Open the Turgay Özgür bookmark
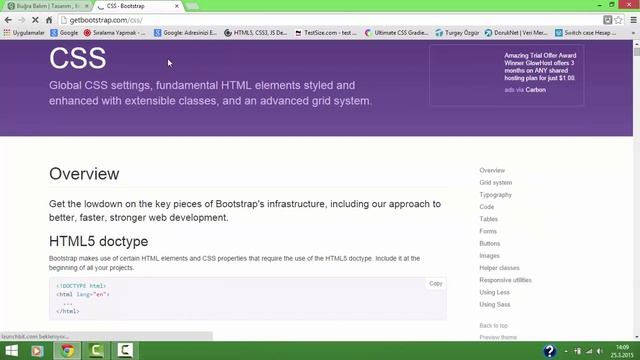 click(457, 33)
